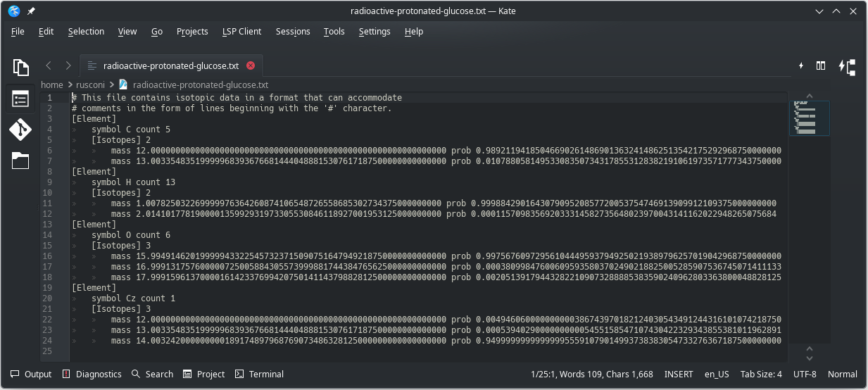Image resolution: width=868 pixels, height=390 pixels.
Task: Open the Sessions menu
Action: click(x=293, y=32)
